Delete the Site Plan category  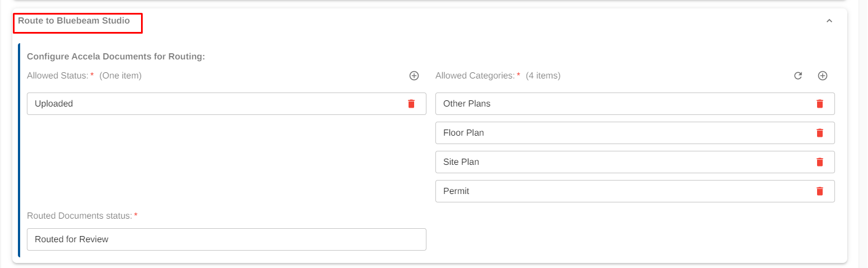coord(820,162)
